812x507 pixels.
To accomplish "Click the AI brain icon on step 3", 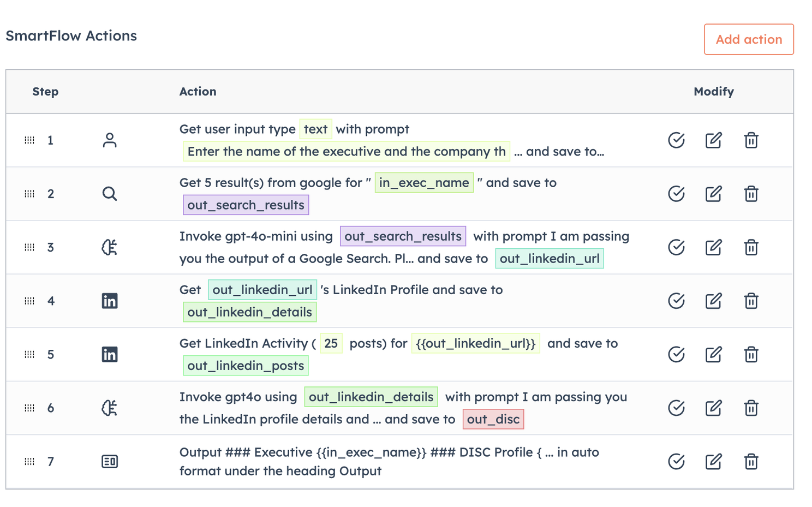I will click(x=110, y=247).
